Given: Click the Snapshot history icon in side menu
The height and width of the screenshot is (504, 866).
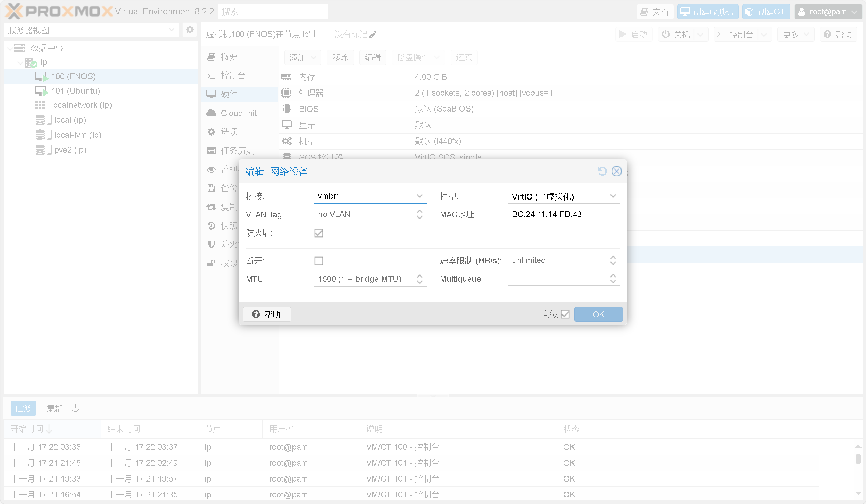Looking at the screenshot, I should (x=211, y=226).
